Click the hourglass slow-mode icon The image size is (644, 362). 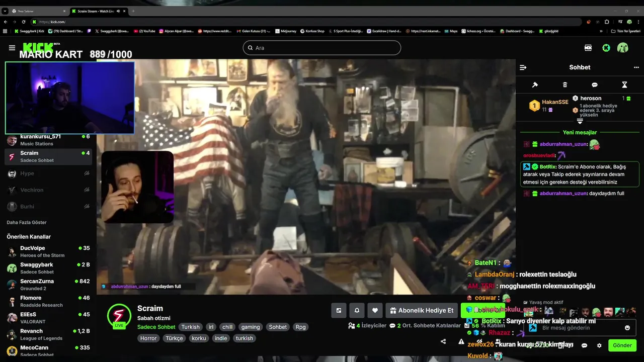(624, 85)
